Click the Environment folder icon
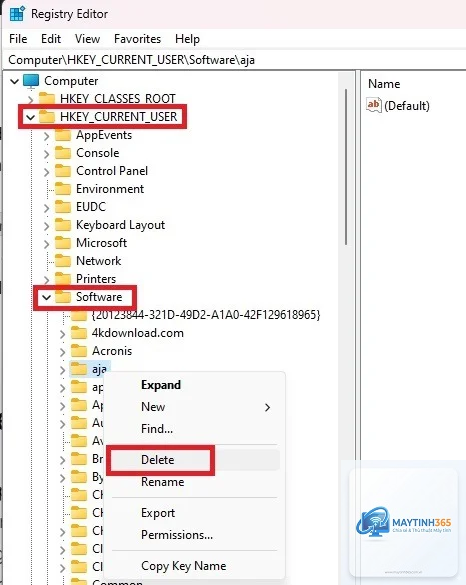 (x=63, y=189)
